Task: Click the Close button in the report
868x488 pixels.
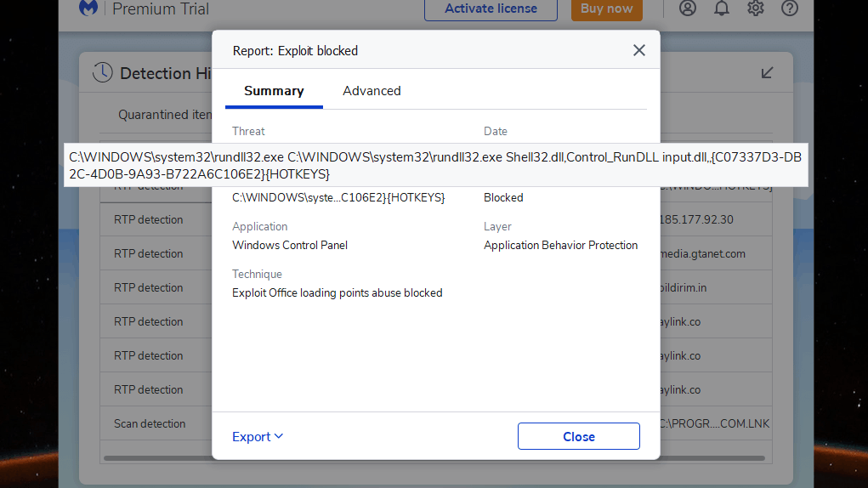Action: [578, 436]
